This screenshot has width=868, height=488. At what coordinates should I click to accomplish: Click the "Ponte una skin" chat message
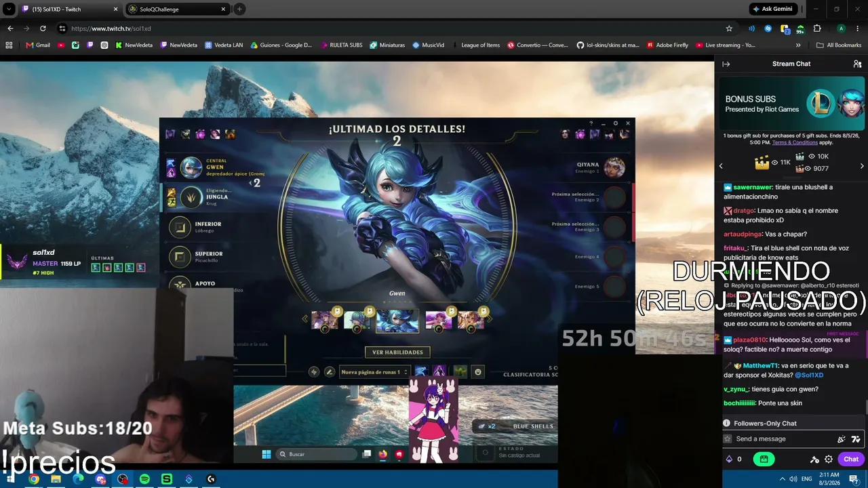pyautogui.click(x=780, y=403)
